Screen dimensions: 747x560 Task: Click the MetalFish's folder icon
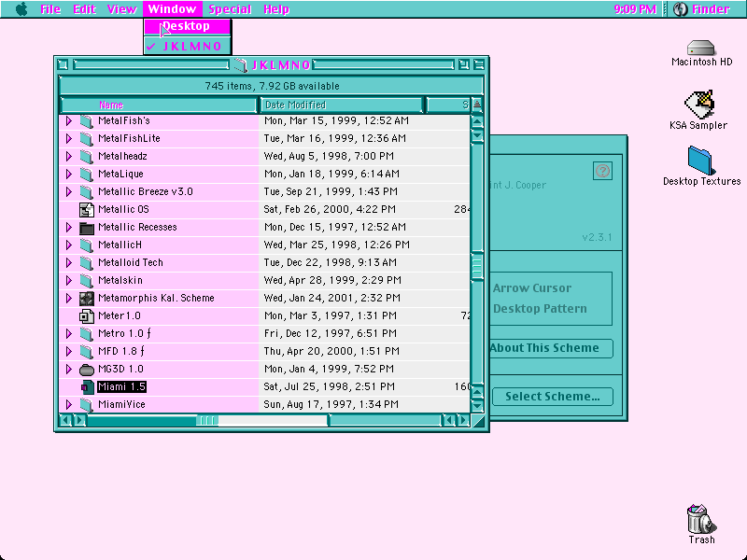86,121
